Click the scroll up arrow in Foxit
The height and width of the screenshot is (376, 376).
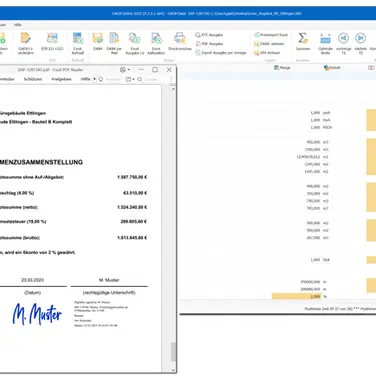(173, 89)
